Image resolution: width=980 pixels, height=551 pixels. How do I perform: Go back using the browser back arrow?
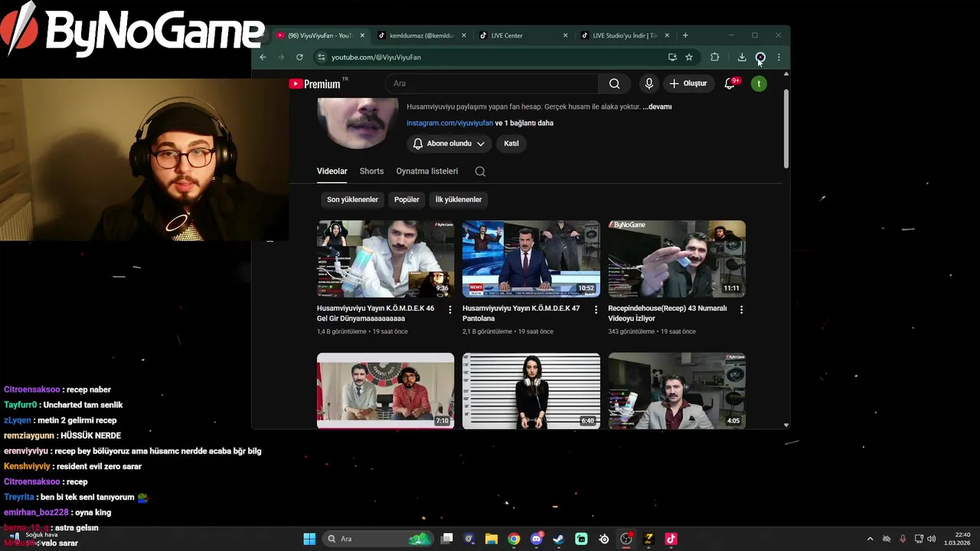pyautogui.click(x=263, y=57)
